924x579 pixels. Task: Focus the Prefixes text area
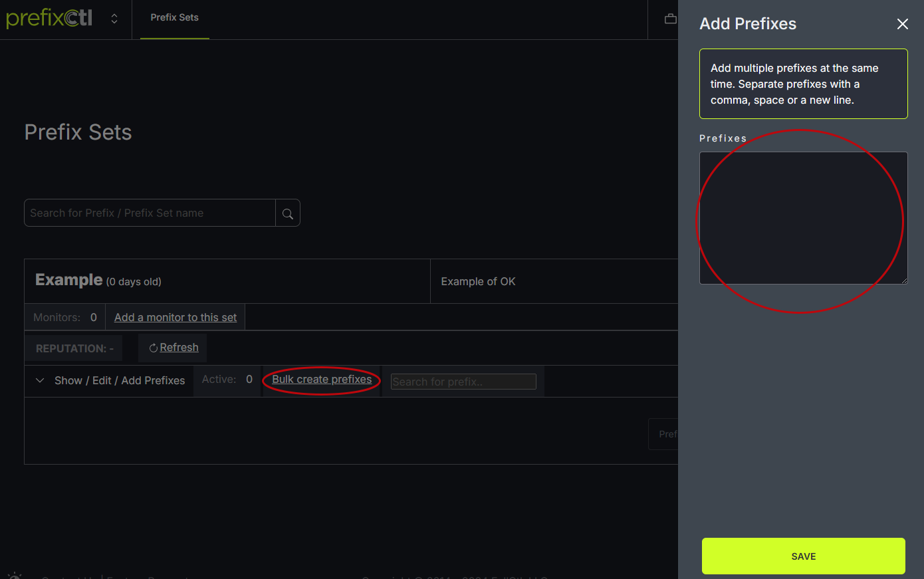[x=803, y=218]
